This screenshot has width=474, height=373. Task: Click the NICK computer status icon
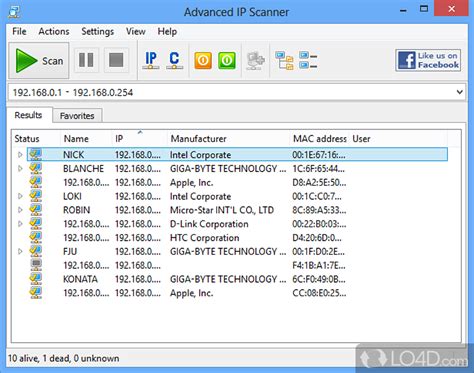36,154
